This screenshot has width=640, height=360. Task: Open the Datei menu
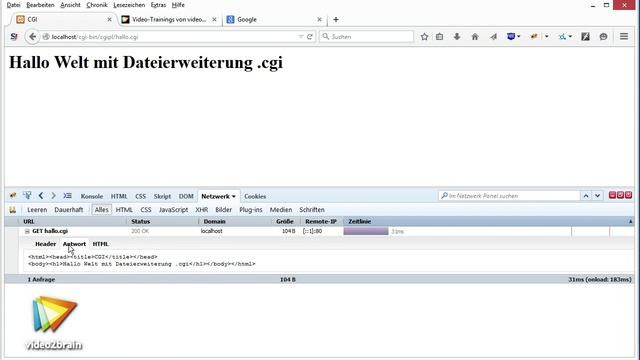click(x=13, y=5)
